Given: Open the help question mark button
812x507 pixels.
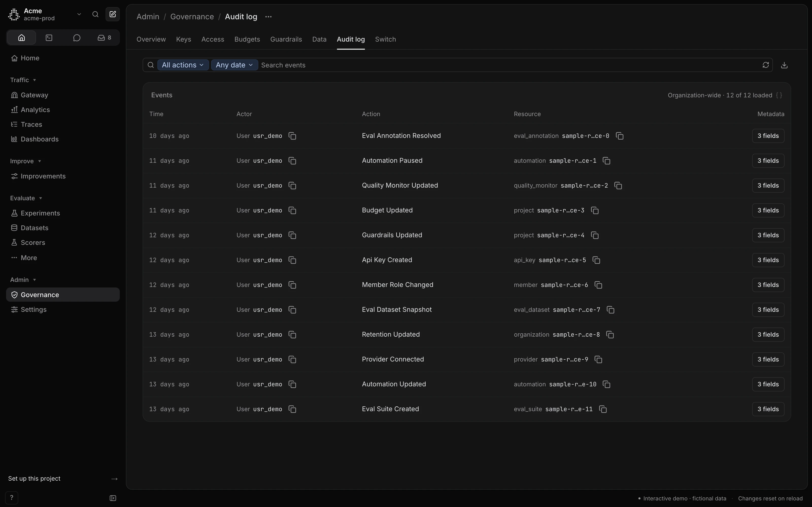Looking at the screenshot, I should click(11, 498).
